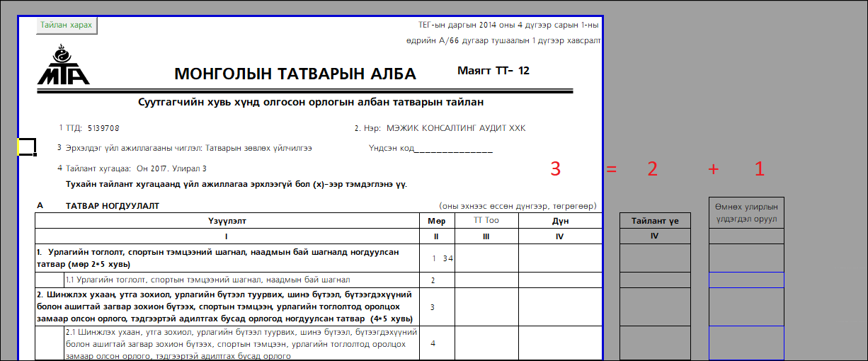Click the "Тайлан харах" button
868x361 pixels.
point(66,25)
